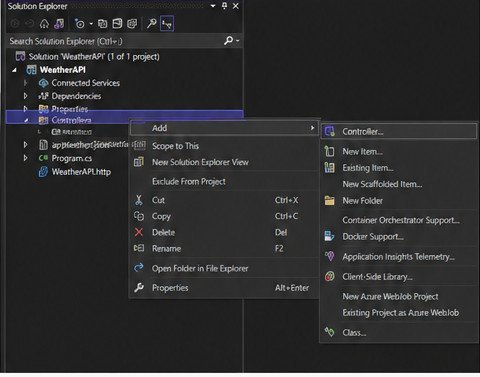The width and height of the screenshot is (480, 377).
Task: Expand the Dependencies node
Action: 25,96
